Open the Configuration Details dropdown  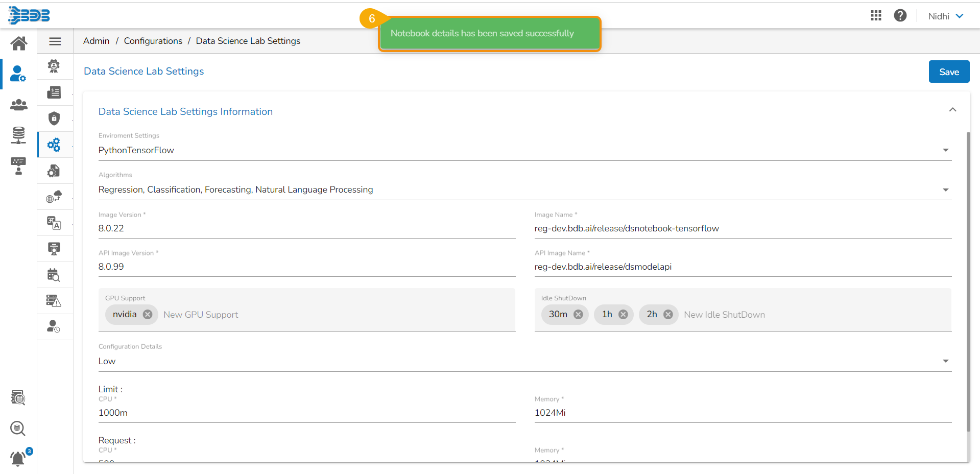pos(945,361)
